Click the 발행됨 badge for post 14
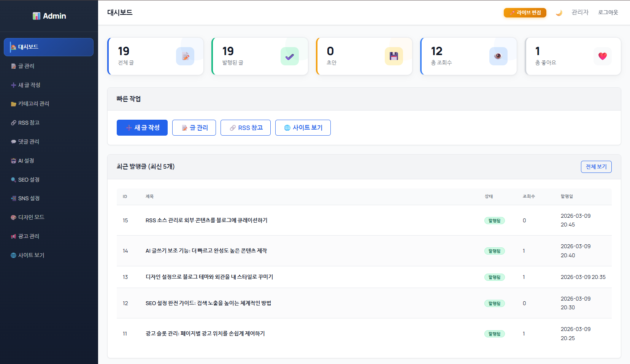 click(x=494, y=251)
